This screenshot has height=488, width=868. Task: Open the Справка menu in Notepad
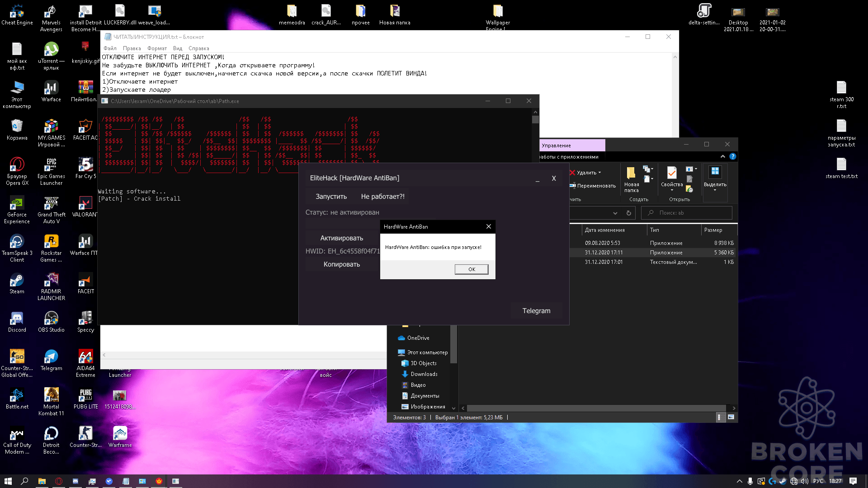pos(198,48)
